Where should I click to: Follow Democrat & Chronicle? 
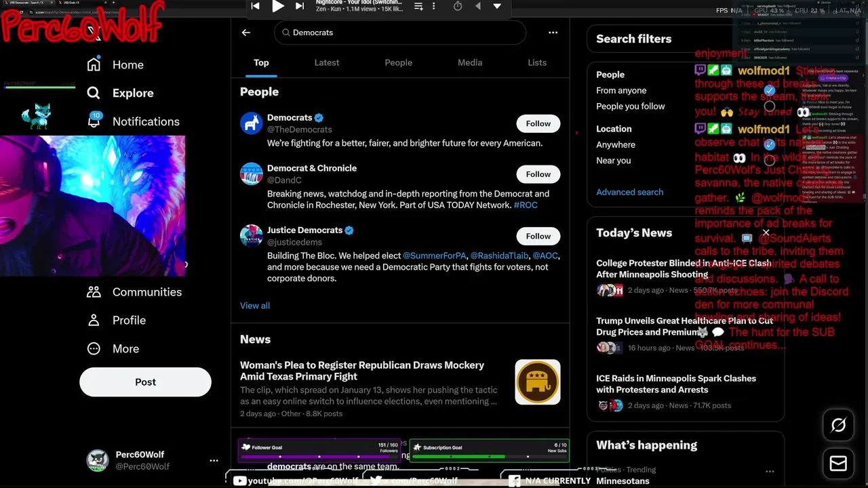click(x=538, y=174)
